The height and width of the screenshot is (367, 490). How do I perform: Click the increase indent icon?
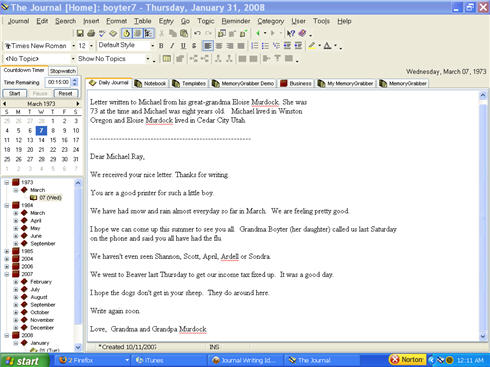pyautogui.click(x=298, y=46)
